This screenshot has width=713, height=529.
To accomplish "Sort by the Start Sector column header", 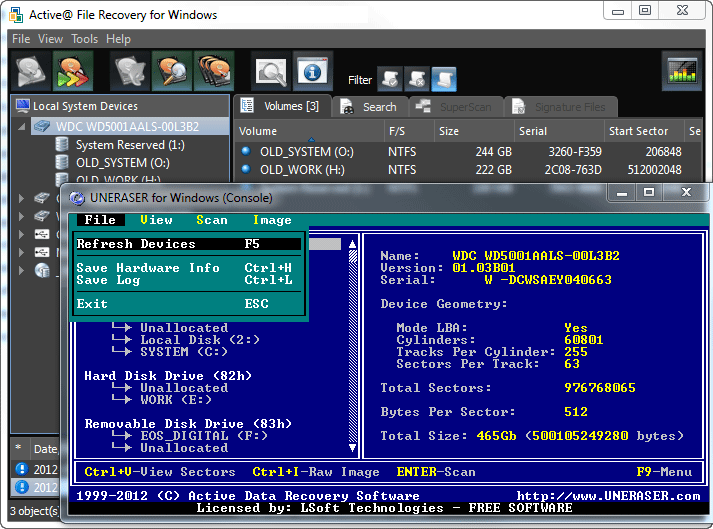I will [644, 131].
